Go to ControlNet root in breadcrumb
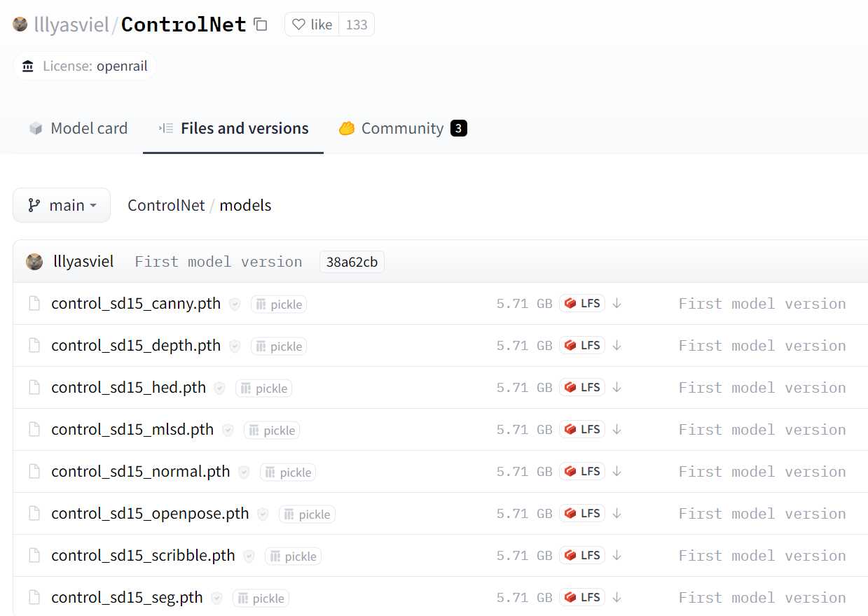This screenshot has width=868, height=616. tap(166, 205)
